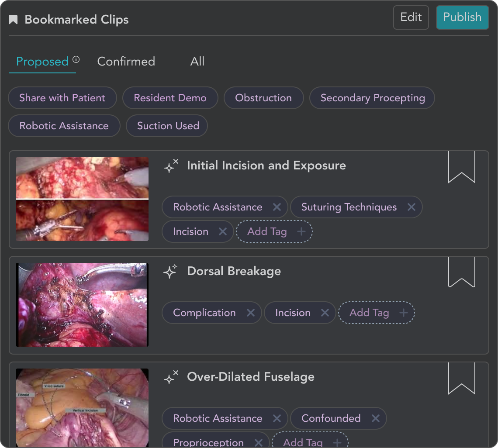The width and height of the screenshot is (498, 448).
Task: Publish the bookmarked clips
Action: (x=463, y=17)
